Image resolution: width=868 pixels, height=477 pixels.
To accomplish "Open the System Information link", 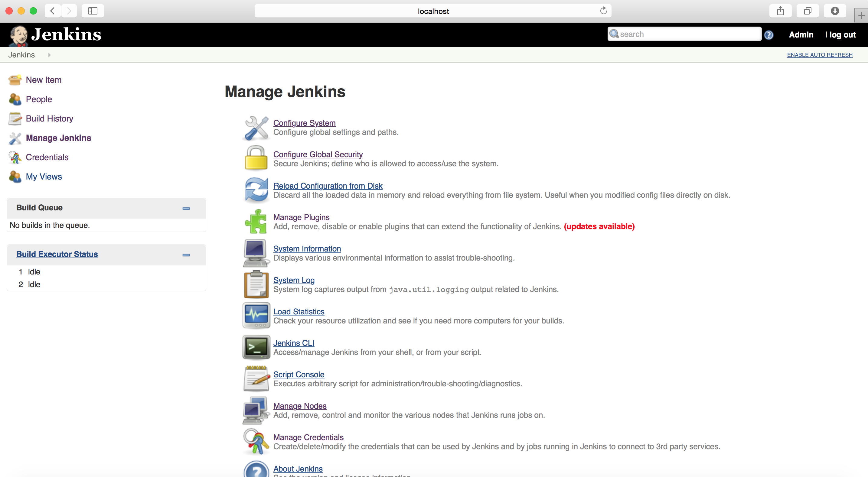I will (307, 248).
